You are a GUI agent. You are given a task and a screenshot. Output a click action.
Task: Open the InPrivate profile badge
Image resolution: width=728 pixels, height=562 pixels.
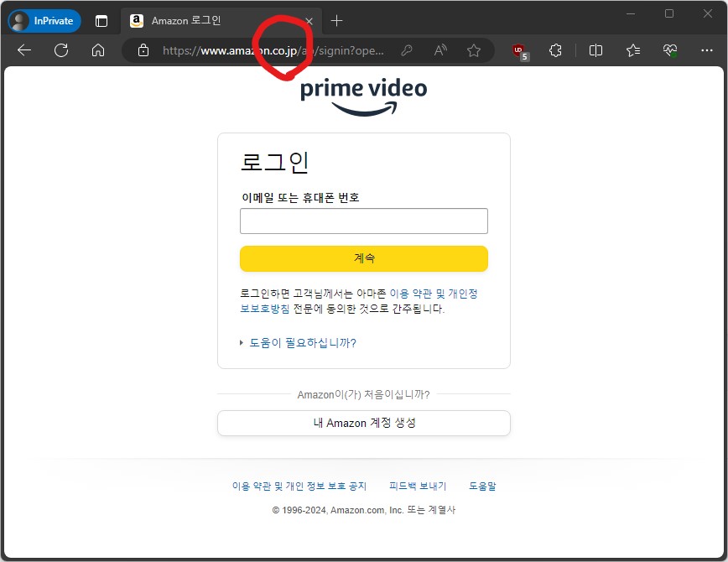coord(44,21)
